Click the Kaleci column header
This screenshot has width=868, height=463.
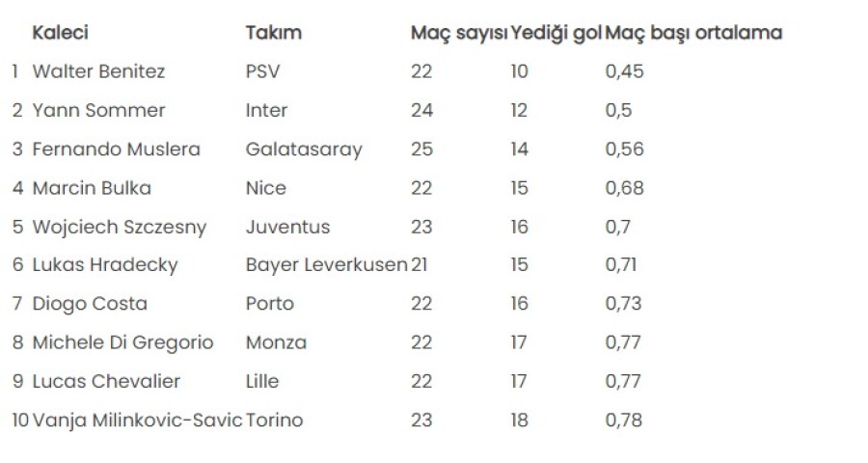[x=60, y=33]
